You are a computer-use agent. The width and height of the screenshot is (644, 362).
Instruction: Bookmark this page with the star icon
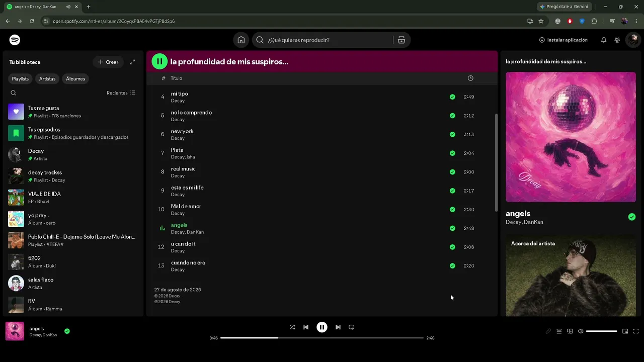pos(541,21)
